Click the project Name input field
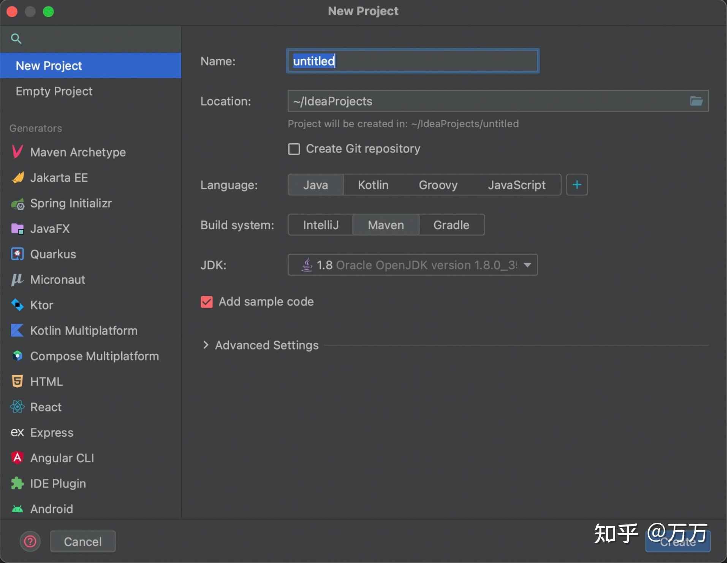728x564 pixels. (x=413, y=61)
